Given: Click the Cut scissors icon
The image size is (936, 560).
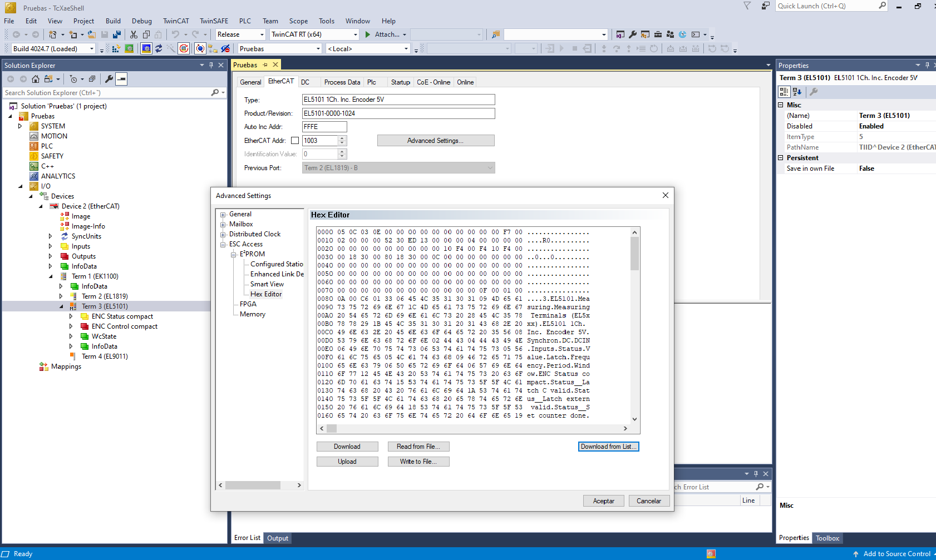Looking at the screenshot, I should (x=134, y=34).
